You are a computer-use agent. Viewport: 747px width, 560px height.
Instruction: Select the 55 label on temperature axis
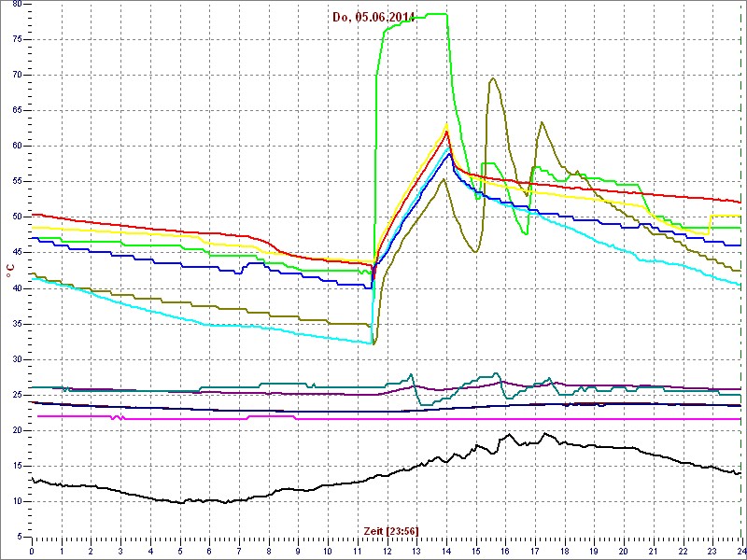tap(17, 182)
